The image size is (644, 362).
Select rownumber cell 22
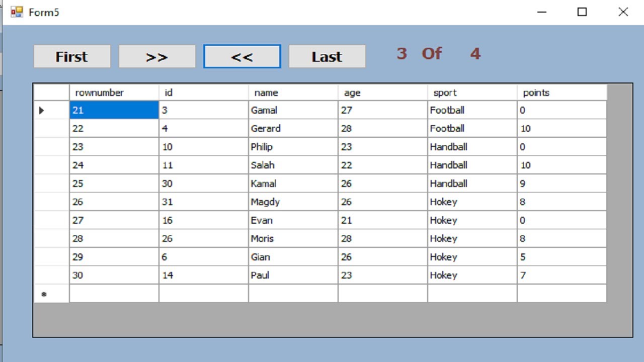coord(114,128)
